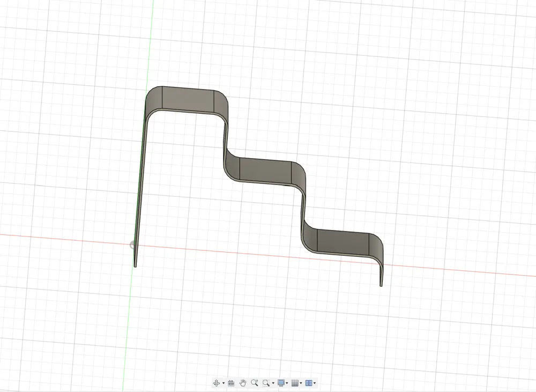
Task: Open Display Settings monitor icon
Action: [281, 383]
